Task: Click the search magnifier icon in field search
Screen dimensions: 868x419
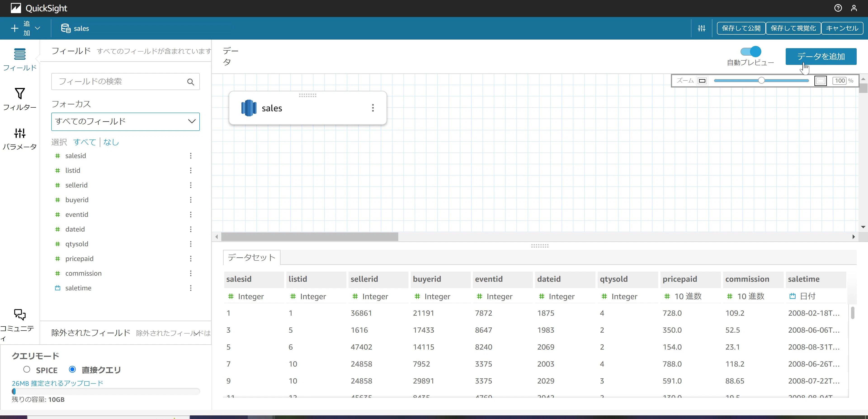Action: coord(190,82)
